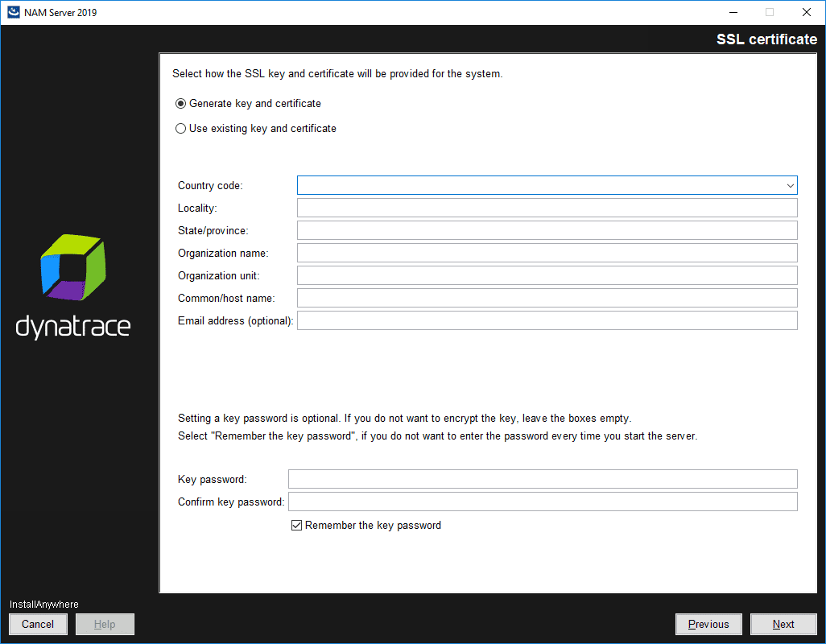
Task: Click the Dynatrace logo
Action: (x=73, y=287)
